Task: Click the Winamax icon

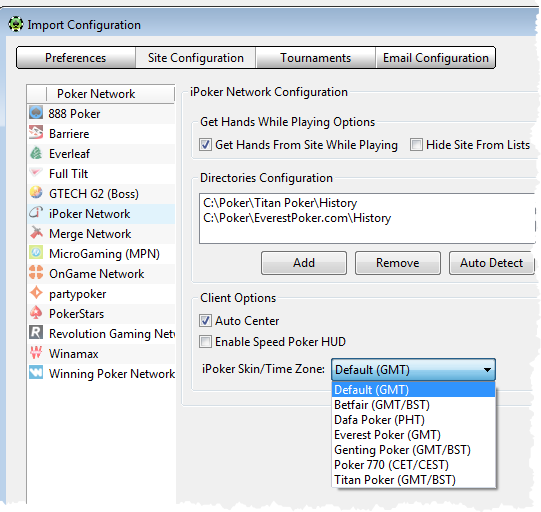Action: pyautogui.click(x=36, y=353)
